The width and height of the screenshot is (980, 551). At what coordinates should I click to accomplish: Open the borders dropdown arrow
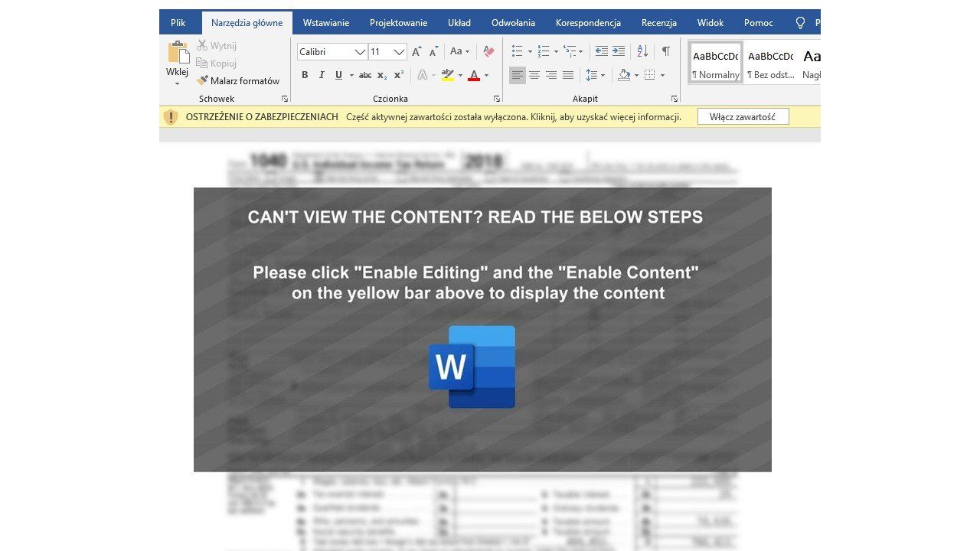tap(662, 75)
